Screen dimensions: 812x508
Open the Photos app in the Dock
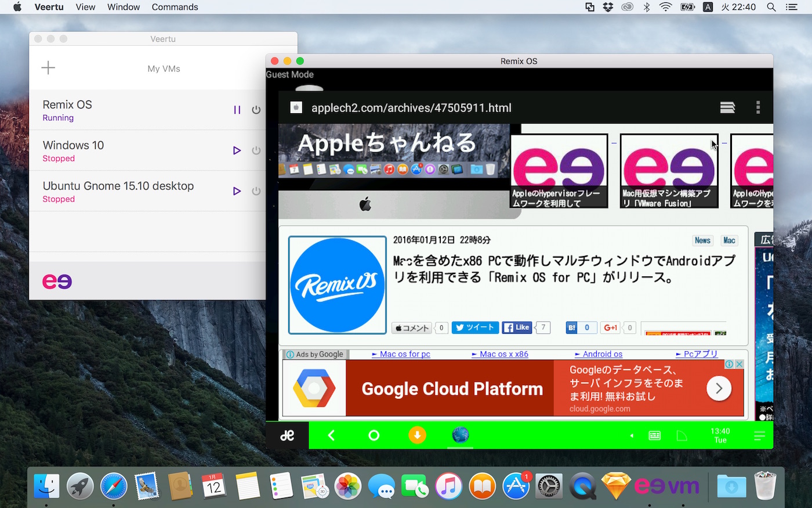pyautogui.click(x=348, y=486)
